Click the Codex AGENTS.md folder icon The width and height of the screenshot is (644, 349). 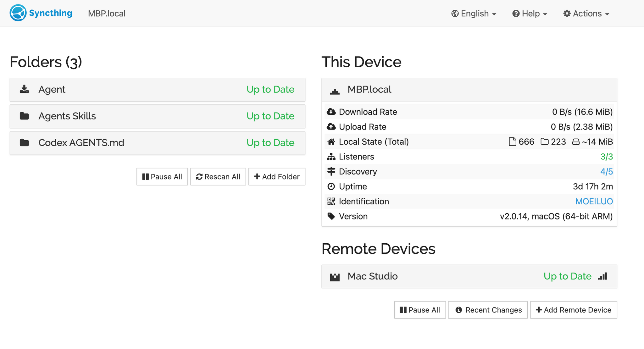[x=24, y=143]
